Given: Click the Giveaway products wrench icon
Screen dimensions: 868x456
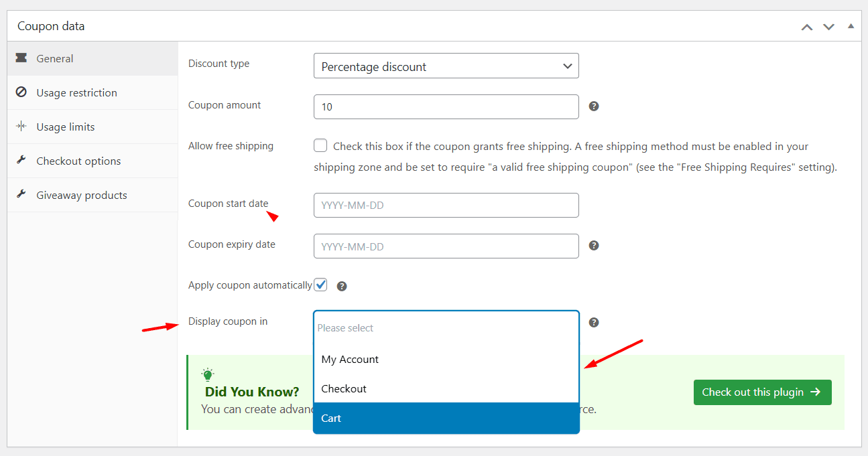Looking at the screenshot, I should (21, 195).
